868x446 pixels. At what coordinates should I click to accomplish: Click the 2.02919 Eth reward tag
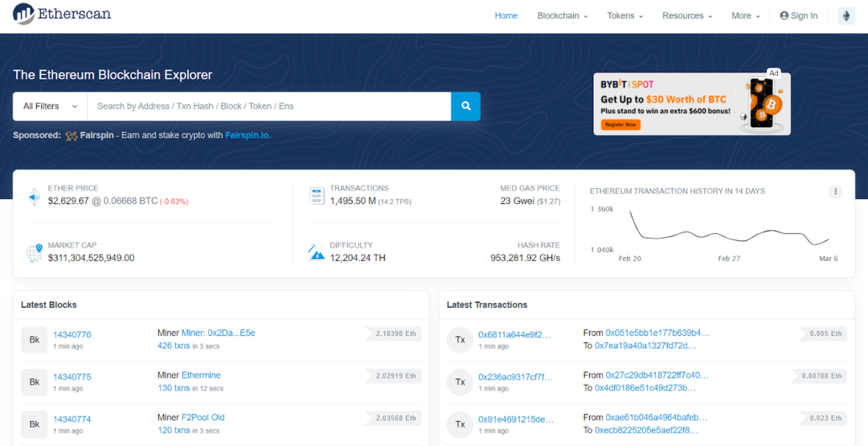point(394,376)
